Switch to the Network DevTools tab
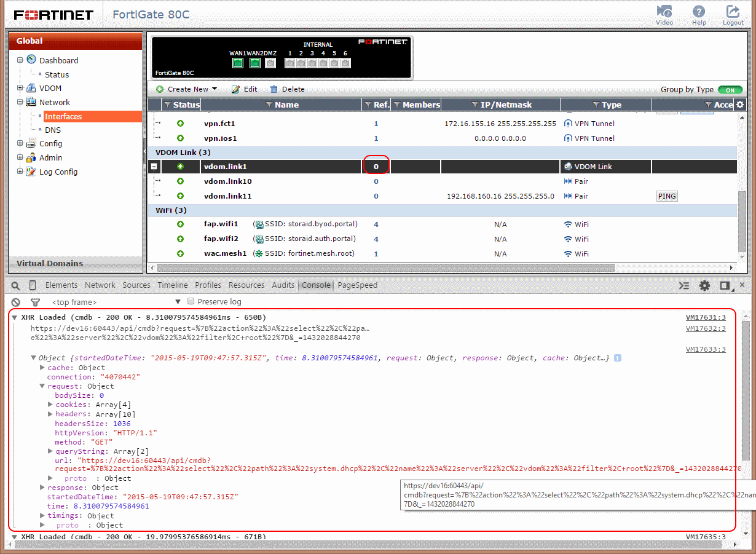Image resolution: width=756 pixels, height=554 pixels. pos(100,285)
